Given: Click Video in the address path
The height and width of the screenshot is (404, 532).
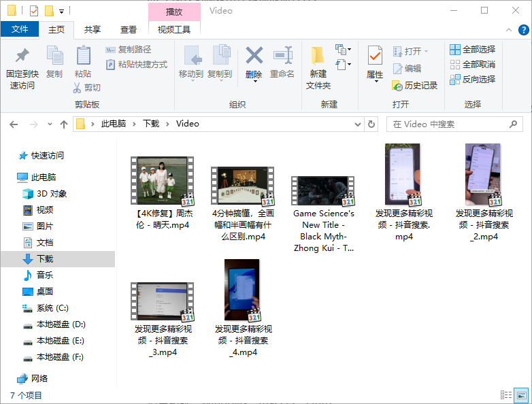Looking at the screenshot, I should [188, 124].
